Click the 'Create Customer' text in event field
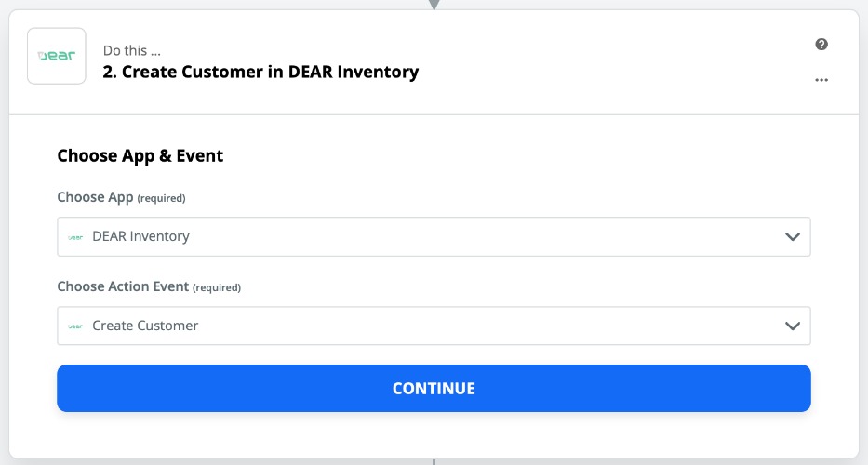 click(145, 326)
